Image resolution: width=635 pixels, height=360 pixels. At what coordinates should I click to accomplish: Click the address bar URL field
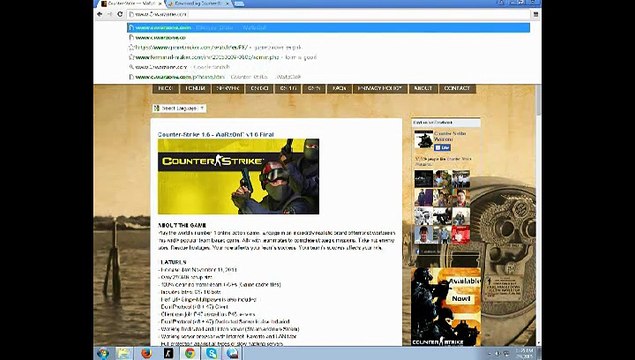[328, 14]
